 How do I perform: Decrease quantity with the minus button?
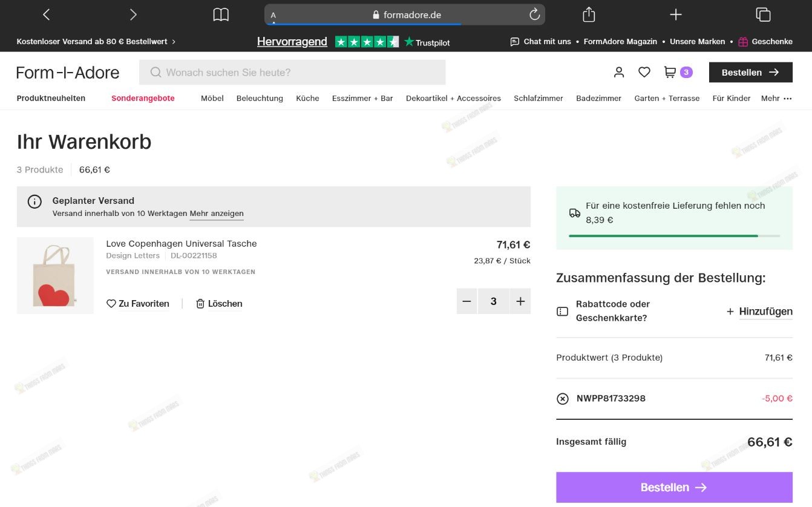pos(467,301)
